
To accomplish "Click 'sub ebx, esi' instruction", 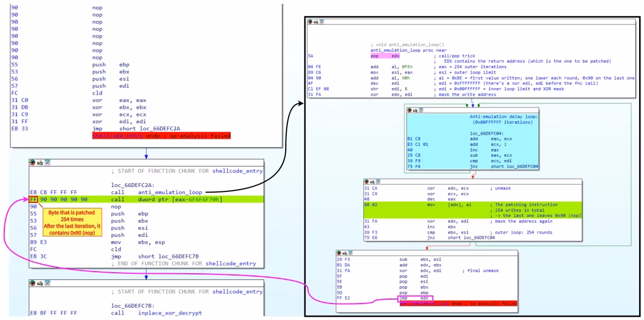I will 421,260.
